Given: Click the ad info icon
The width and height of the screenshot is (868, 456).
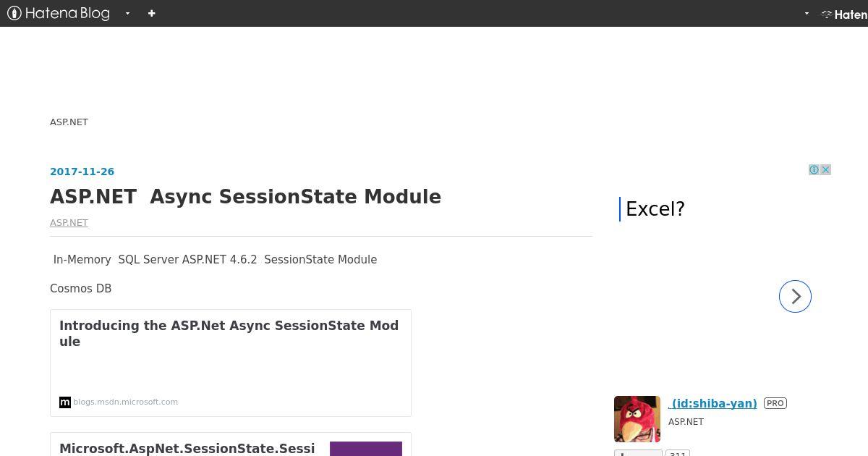Looking at the screenshot, I should click(x=814, y=169).
